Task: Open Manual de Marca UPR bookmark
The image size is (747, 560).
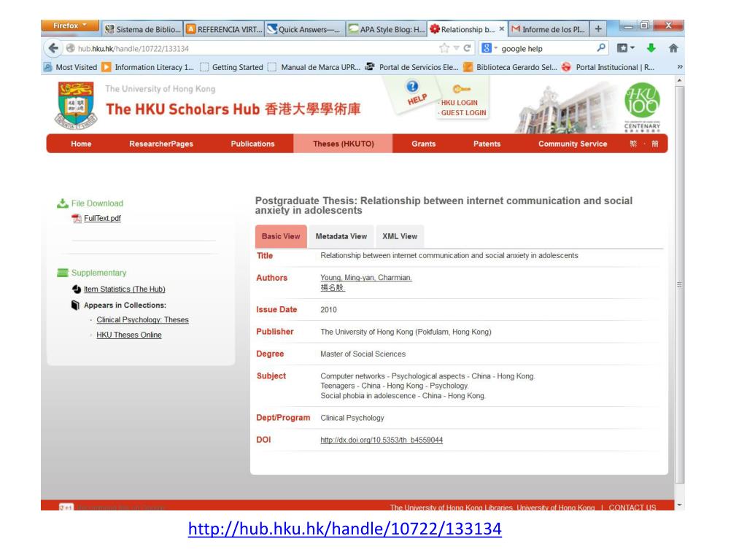Action: click(x=314, y=67)
